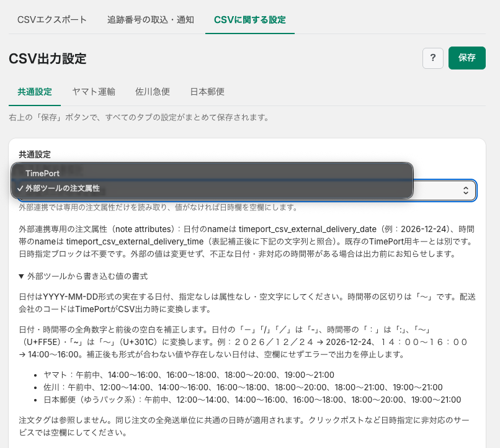Click the ヤマト time slot list item
Screen dimensions: 500x448
tap(189, 375)
